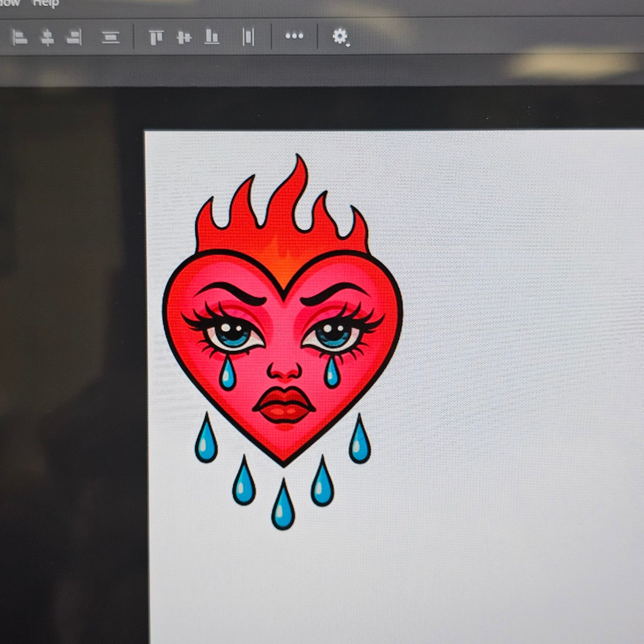
Task: Click the Align top edges icon
Action: click(156, 38)
